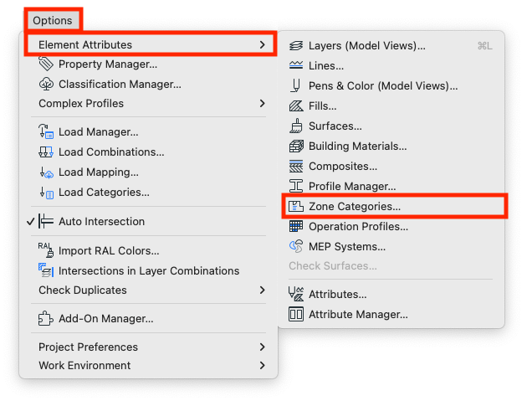Expand the Work Environment submenu chevron

[x=262, y=365]
